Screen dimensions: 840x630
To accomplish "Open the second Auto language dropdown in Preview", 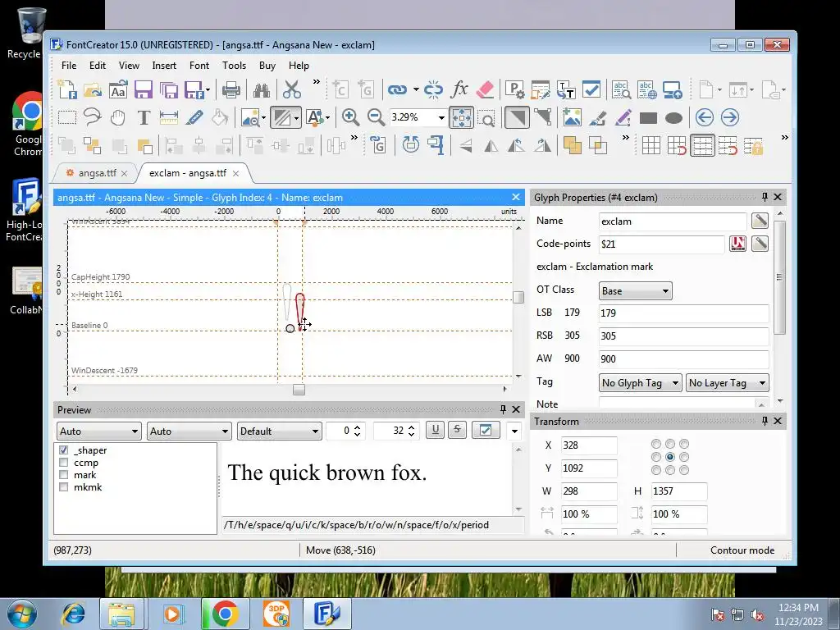I will point(189,431).
